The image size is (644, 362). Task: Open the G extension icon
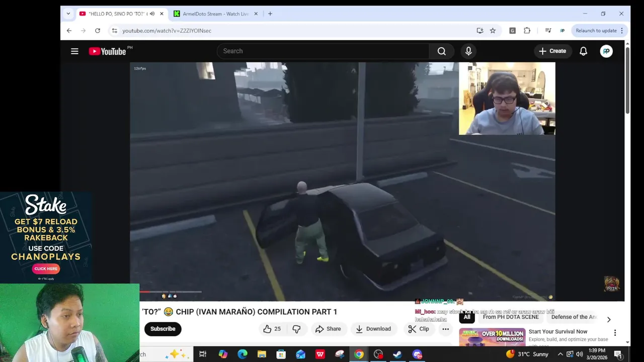pyautogui.click(x=512, y=31)
